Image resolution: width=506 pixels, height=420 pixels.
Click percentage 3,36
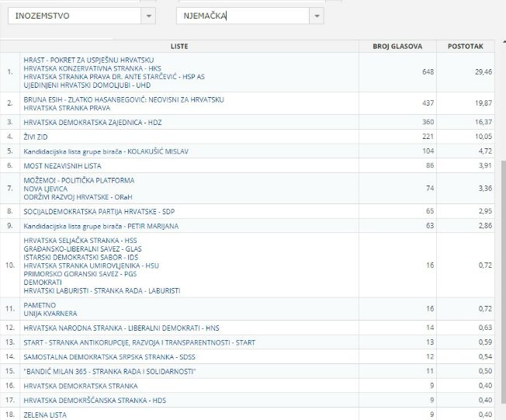pyautogui.click(x=485, y=188)
